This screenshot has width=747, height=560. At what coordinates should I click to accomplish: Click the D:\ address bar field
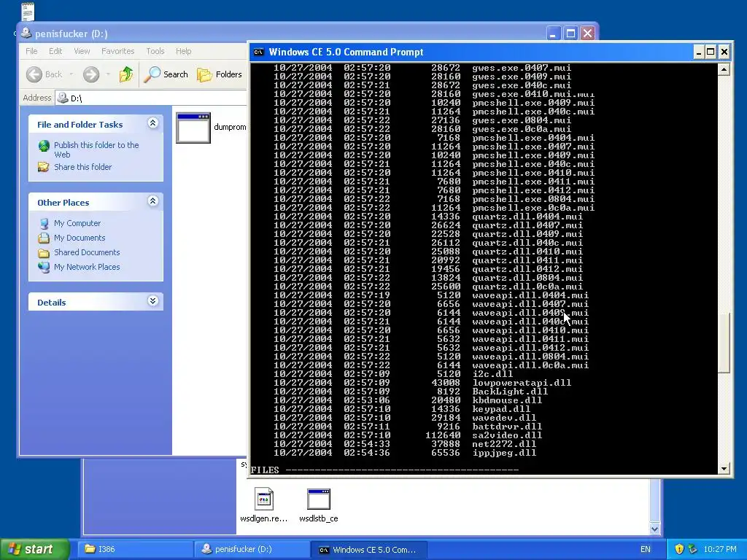[151, 98]
